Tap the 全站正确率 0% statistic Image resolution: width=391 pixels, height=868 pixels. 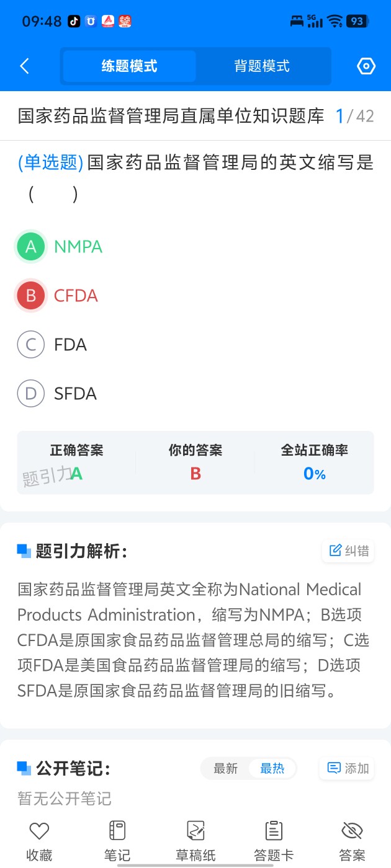pyautogui.click(x=314, y=474)
